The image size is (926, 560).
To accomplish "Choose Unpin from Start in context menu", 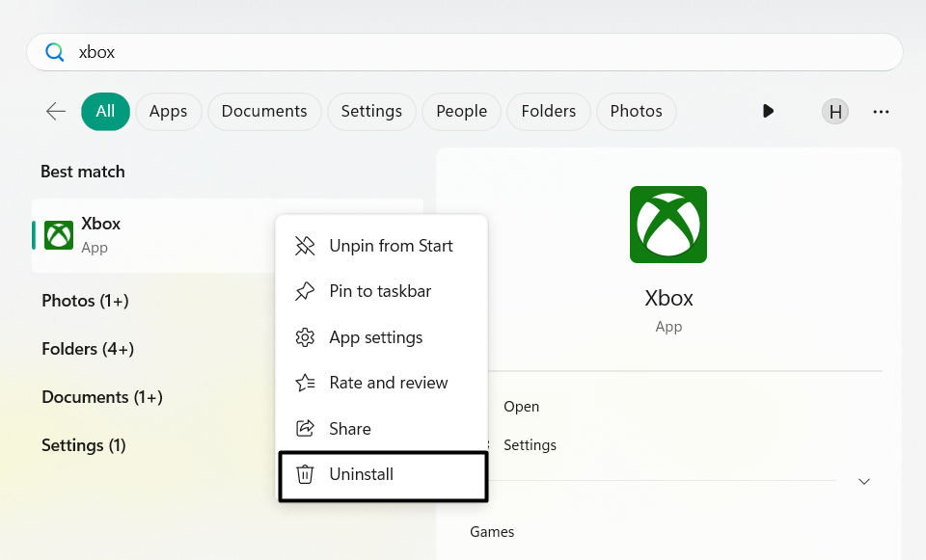I will click(x=391, y=246).
